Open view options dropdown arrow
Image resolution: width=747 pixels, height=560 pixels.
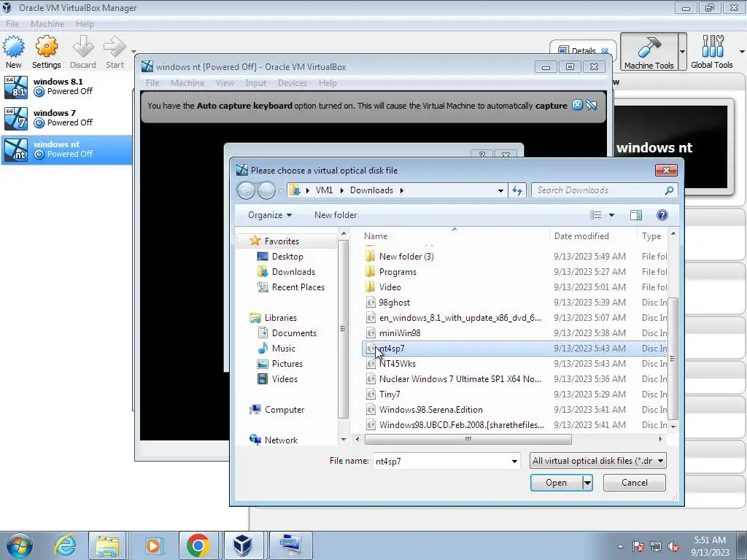pos(612,215)
